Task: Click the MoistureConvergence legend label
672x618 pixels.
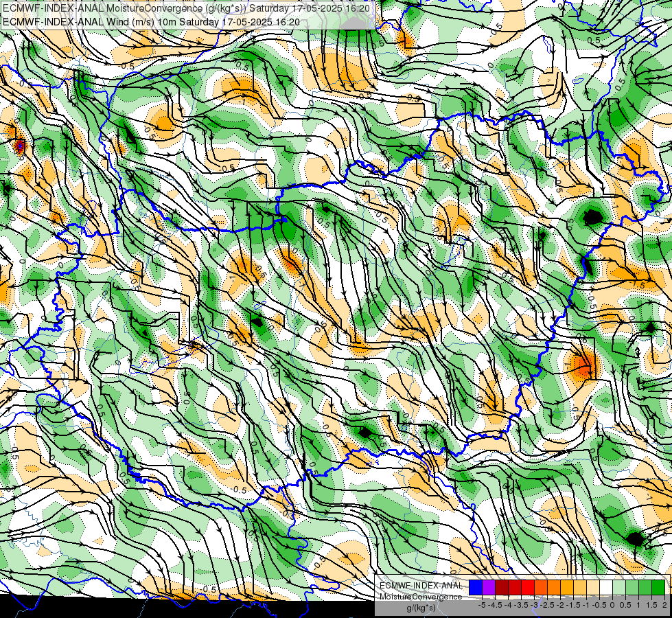Action: pos(421,597)
